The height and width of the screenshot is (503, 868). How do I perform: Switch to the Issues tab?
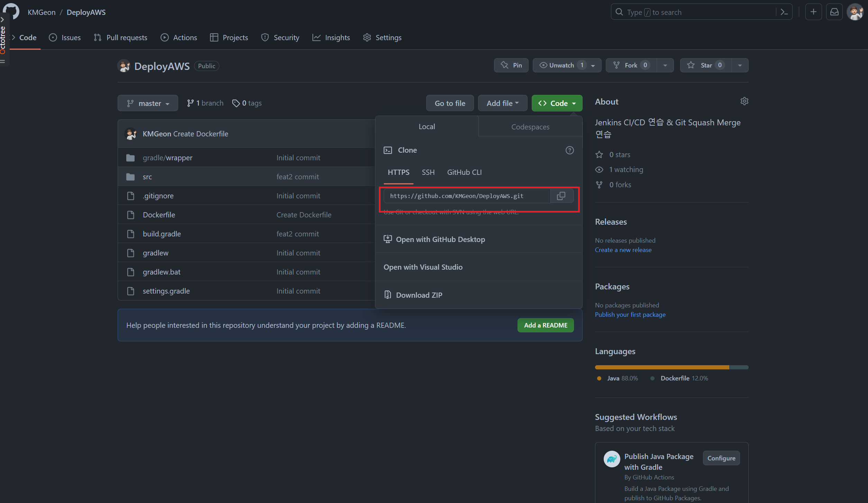(65, 37)
